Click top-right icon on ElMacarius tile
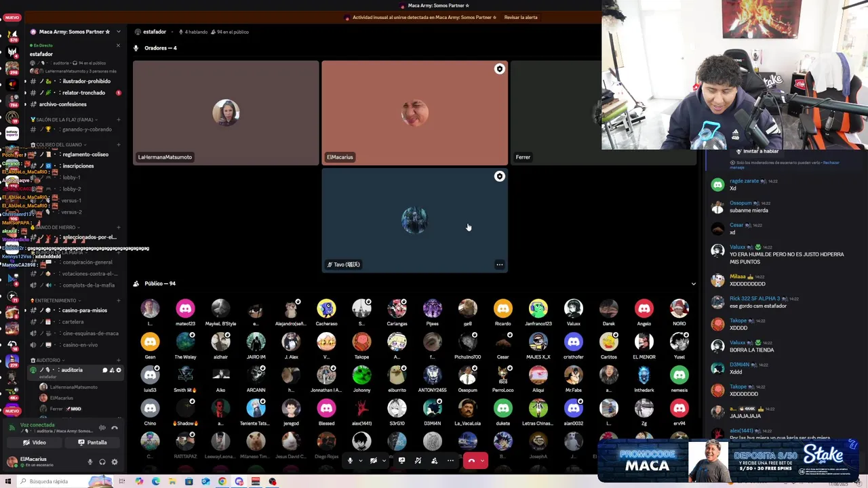Image resolution: width=868 pixels, height=488 pixels. pyautogui.click(x=500, y=69)
